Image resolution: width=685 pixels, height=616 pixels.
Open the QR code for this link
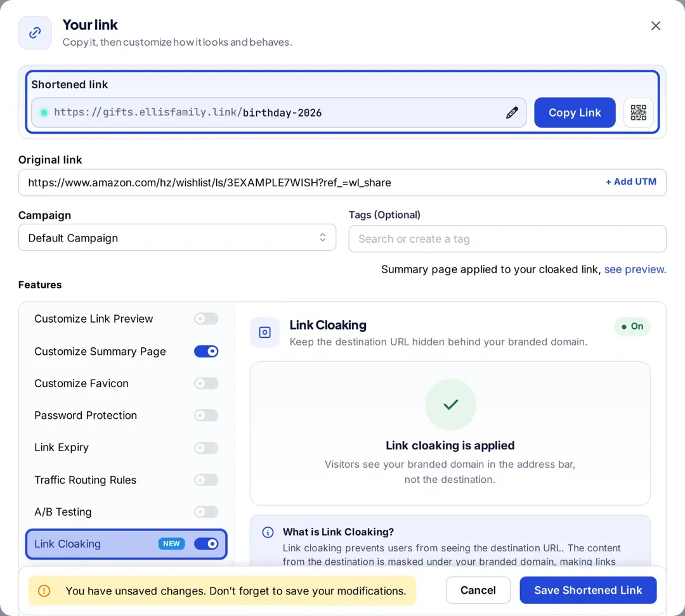pos(638,113)
